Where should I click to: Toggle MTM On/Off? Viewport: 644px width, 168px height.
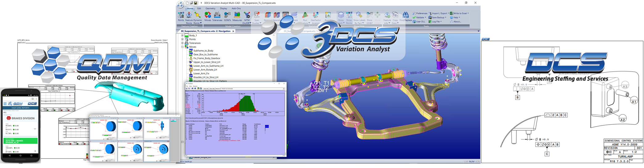[x=247, y=18]
